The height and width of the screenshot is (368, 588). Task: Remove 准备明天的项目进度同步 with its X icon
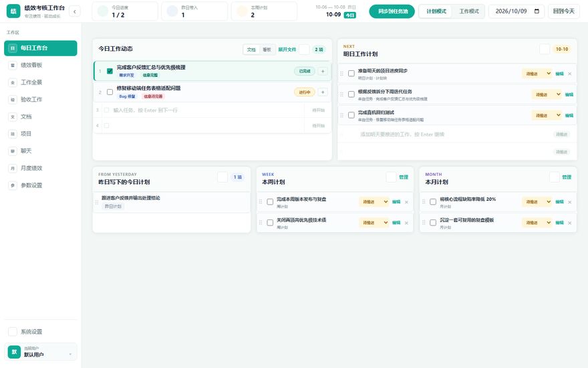[569, 74]
